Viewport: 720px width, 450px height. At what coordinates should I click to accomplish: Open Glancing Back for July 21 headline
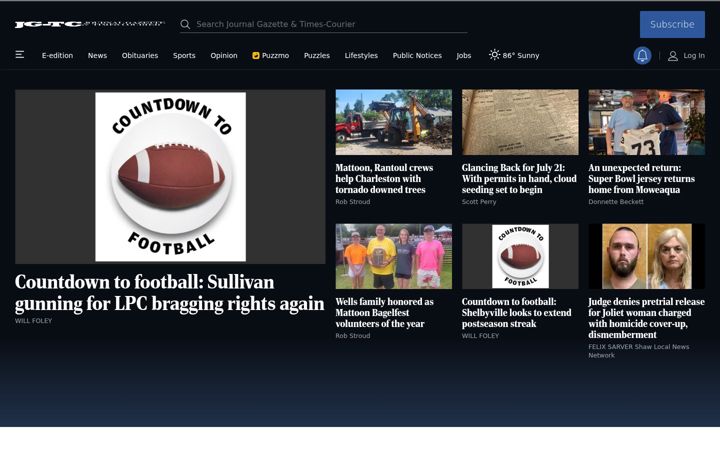519,179
